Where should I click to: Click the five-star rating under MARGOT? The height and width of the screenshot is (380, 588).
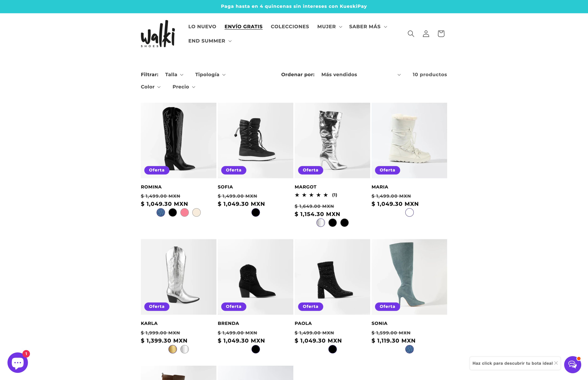[311, 195]
